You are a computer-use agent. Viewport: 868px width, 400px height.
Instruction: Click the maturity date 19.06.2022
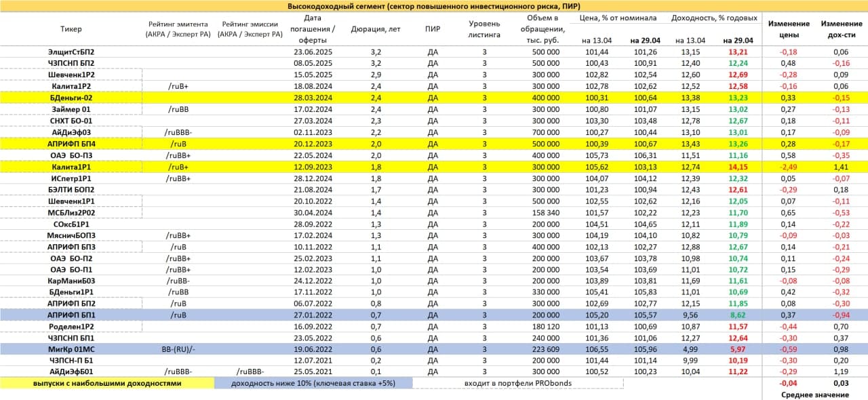click(312, 348)
